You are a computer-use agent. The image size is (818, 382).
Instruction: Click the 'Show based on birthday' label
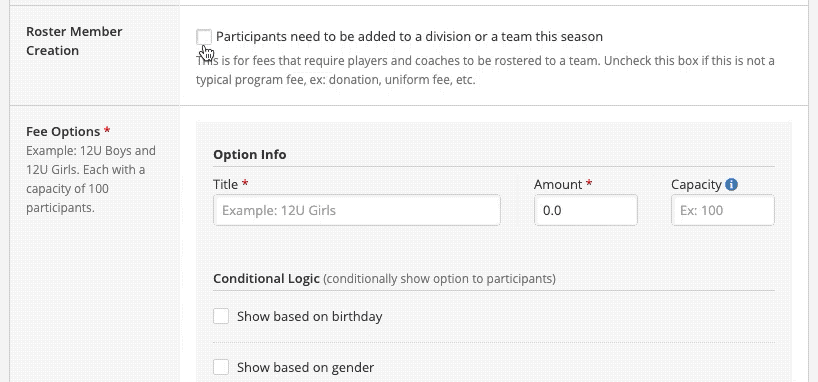coord(309,317)
